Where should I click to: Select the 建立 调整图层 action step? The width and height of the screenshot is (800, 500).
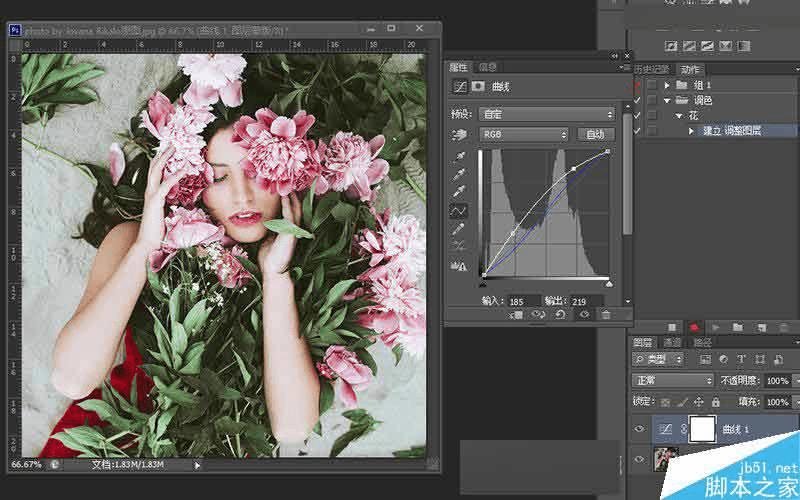point(733,130)
